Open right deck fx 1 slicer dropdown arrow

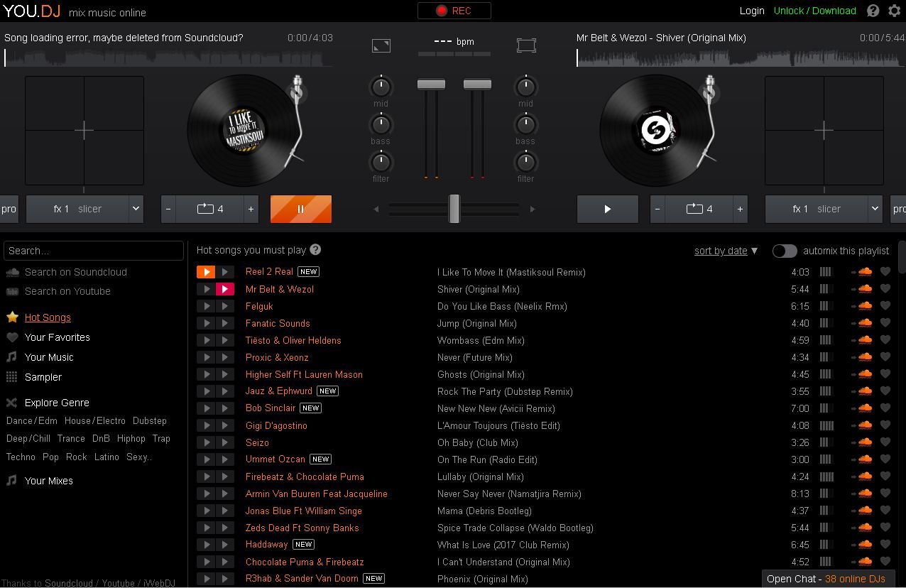pyautogui.click(x=875, y=209)
